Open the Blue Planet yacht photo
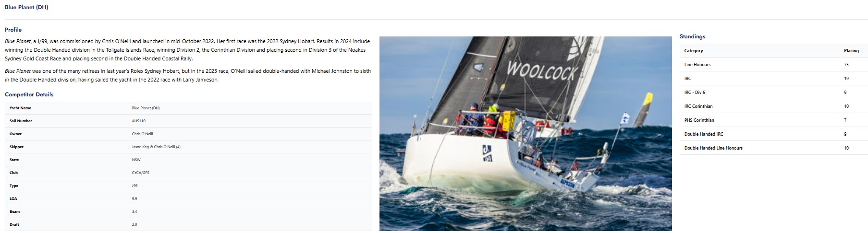Image resolution: width=868 pixels, height=233 pixels. 526,134
